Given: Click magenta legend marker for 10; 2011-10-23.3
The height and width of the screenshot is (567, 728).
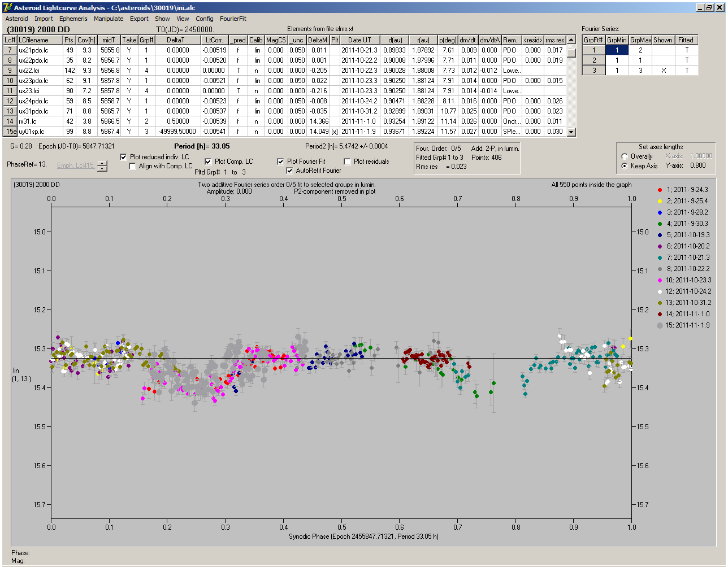Looking at the screenshot, I should 660,280.
